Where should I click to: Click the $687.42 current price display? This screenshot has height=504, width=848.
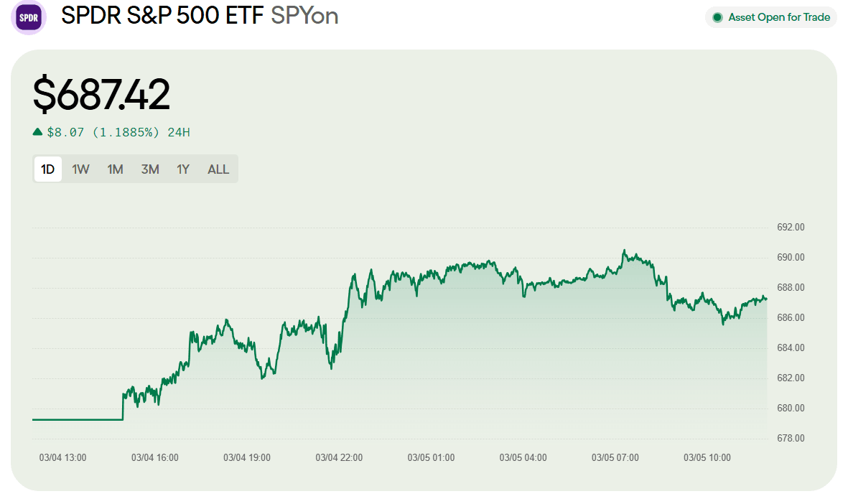101,93
